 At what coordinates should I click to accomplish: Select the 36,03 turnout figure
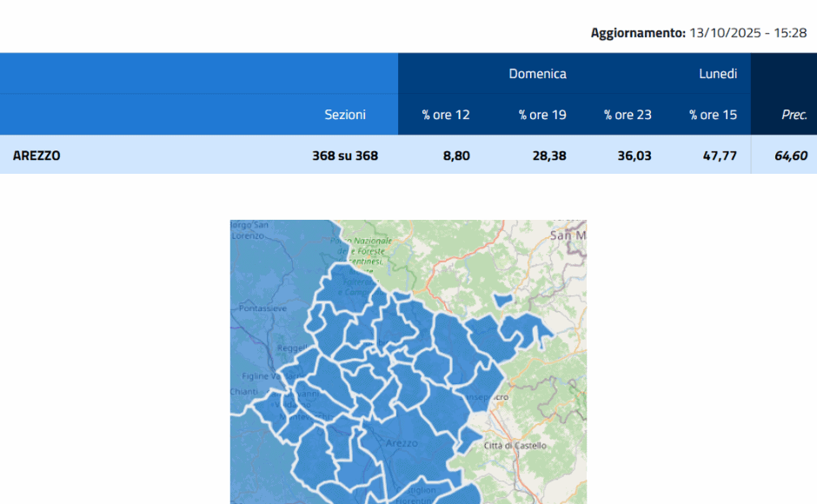point(634,156)
